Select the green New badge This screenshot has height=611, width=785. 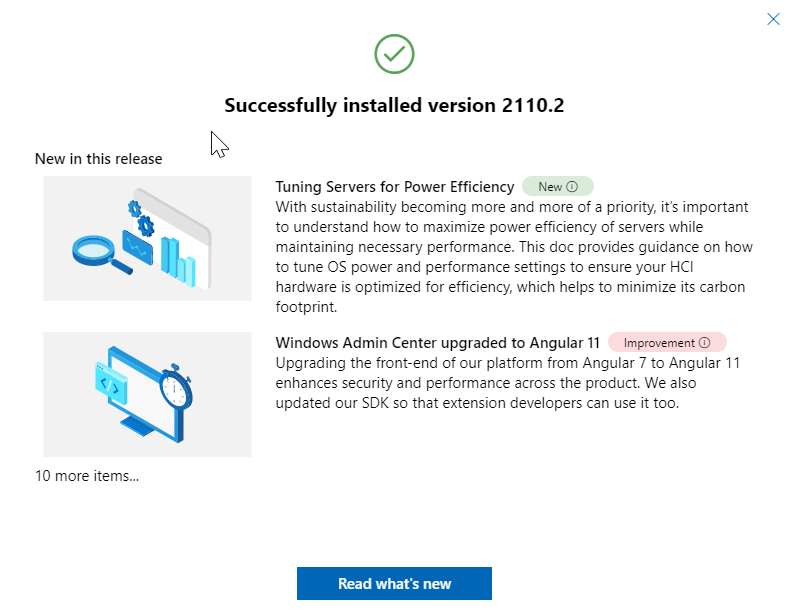558,187
